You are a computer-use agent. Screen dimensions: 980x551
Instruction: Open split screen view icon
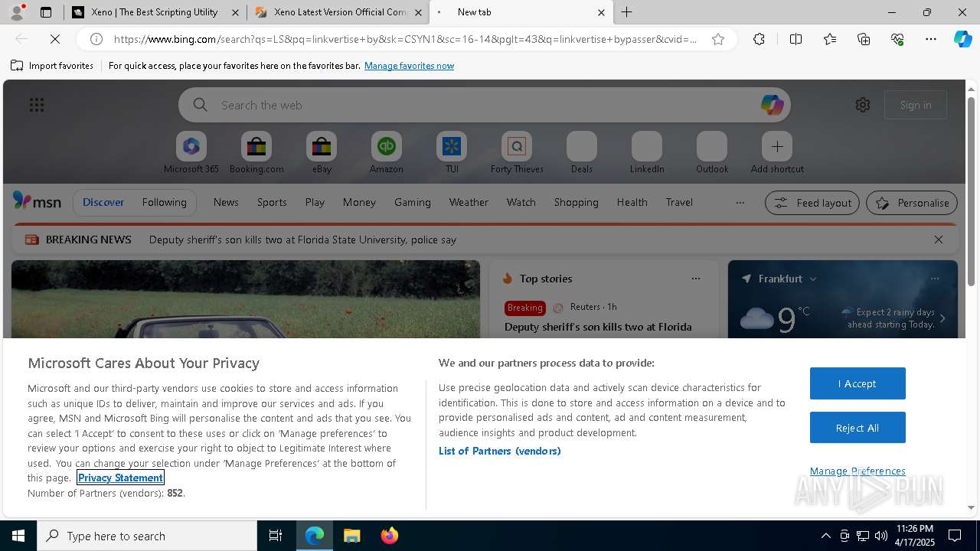[795, 39]
